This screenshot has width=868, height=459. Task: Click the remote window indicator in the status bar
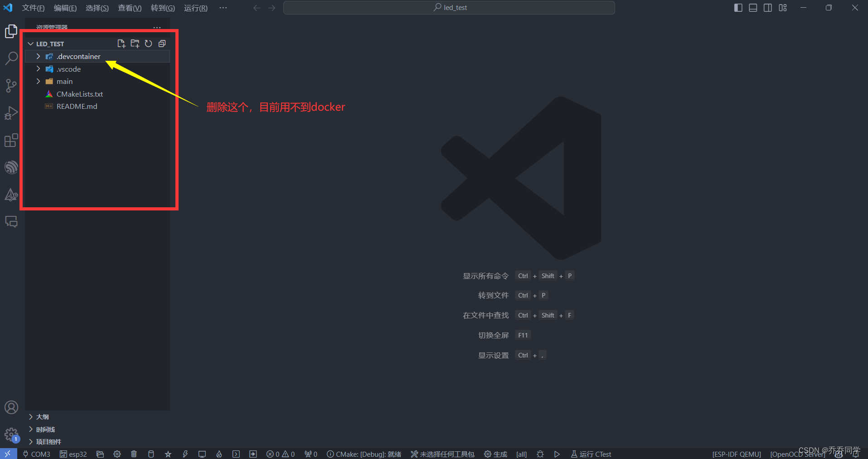pos(8,454)
